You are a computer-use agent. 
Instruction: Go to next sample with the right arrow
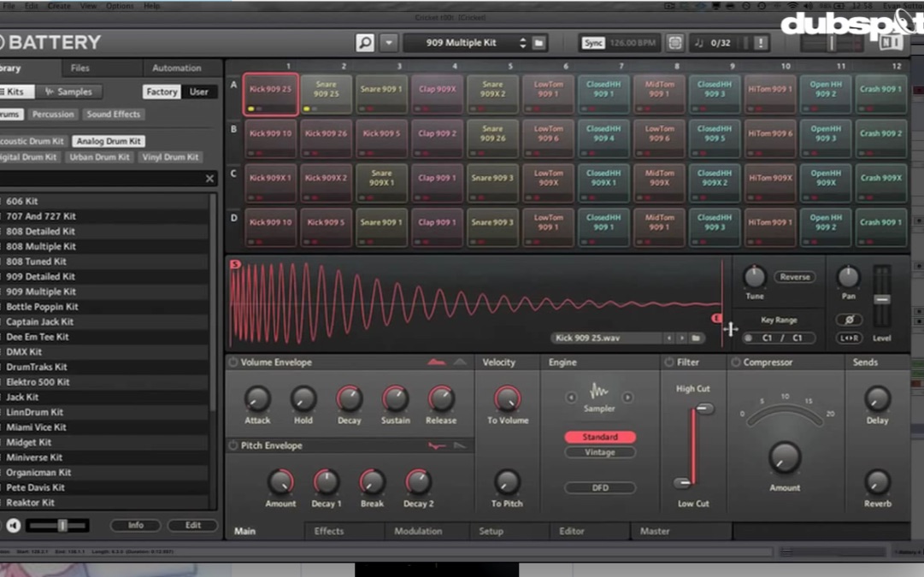coord(682,339)
